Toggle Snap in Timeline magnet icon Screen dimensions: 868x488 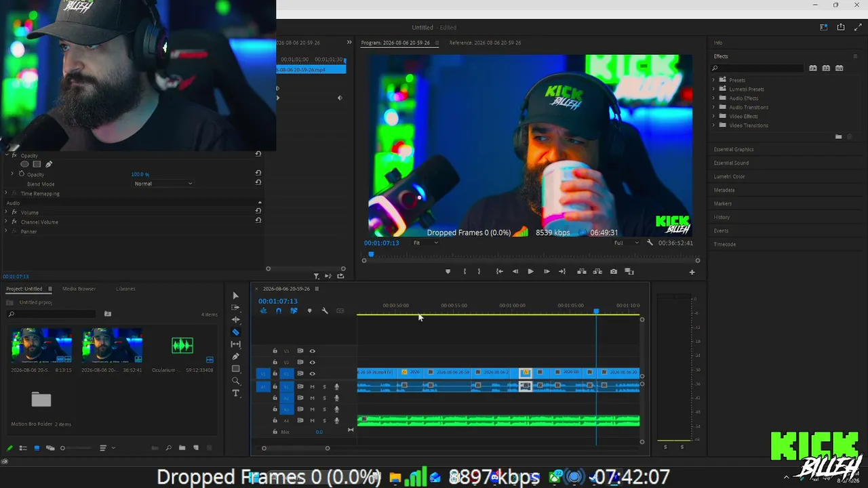(x=278, y=311)
